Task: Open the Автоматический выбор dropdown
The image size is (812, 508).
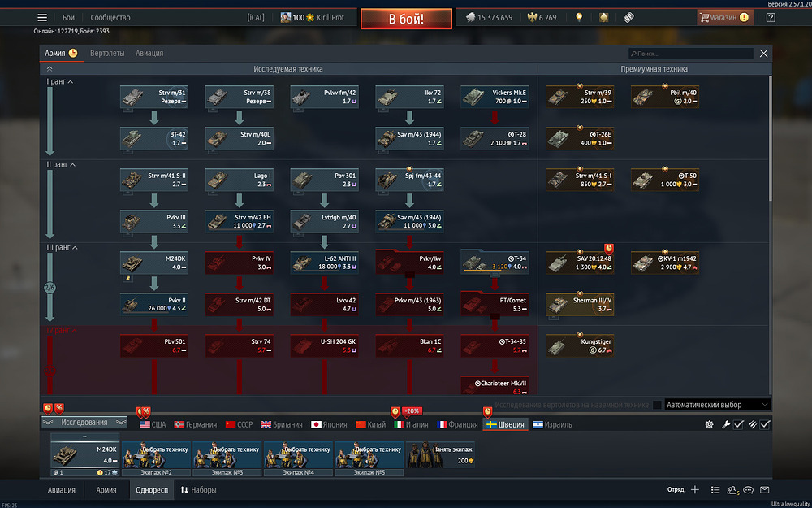Action: click(718, 405)
